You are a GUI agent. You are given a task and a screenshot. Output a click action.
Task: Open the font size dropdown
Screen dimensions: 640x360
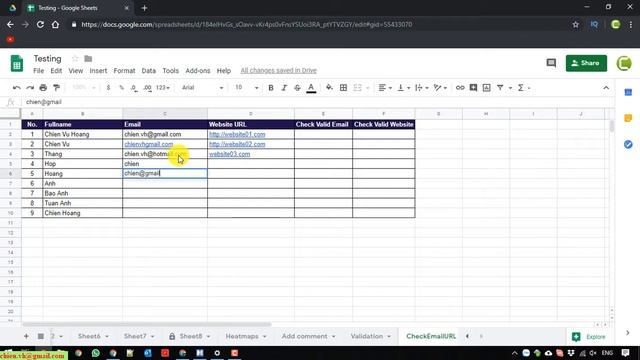(x=247, y=88)
